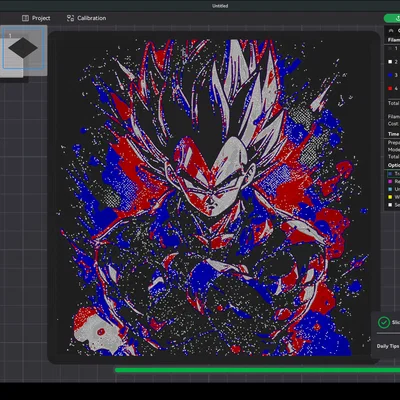Click the Calibration tab icon
This screenshot has height=400, width=400.
click(70, 18)
